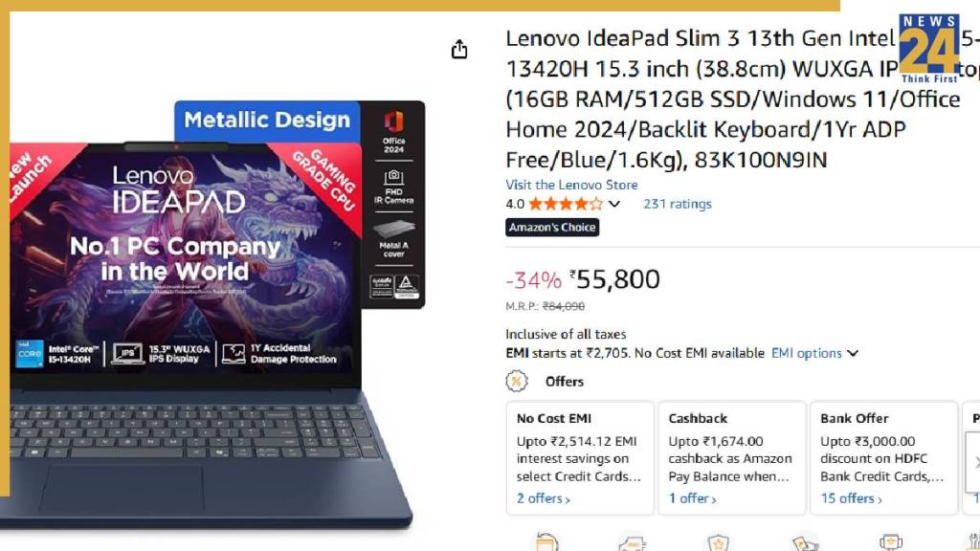Screen dimensions: 980x551
Task: Visit the Lenovo Store link
Action: point(571,185)
